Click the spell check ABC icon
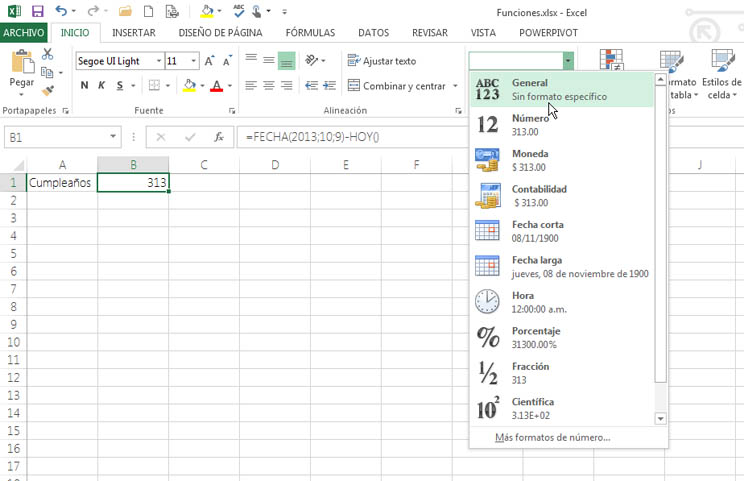The image size is (744, 481). click(239, 12)
